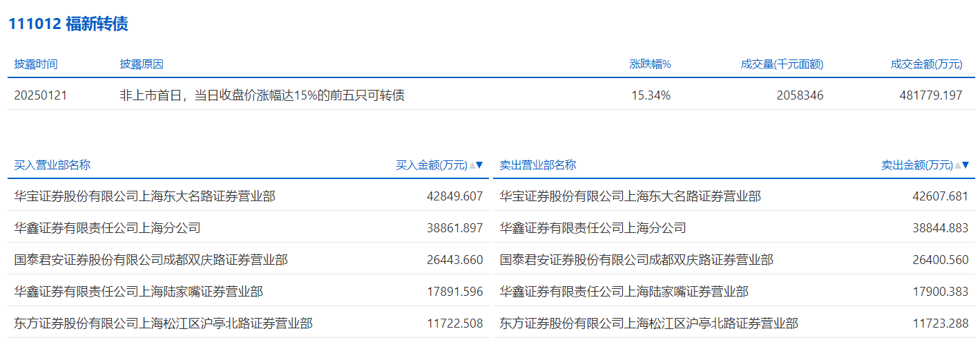Select sell amount 38844.883
Screen dimensions: 980x338
(941, 228)
